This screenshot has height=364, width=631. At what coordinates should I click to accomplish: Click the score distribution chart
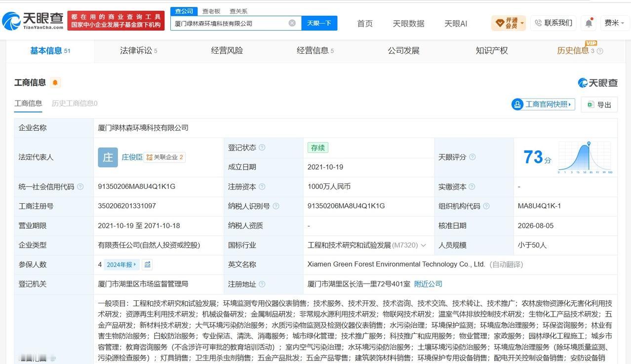pyautogui.click(x=586, y=157)
